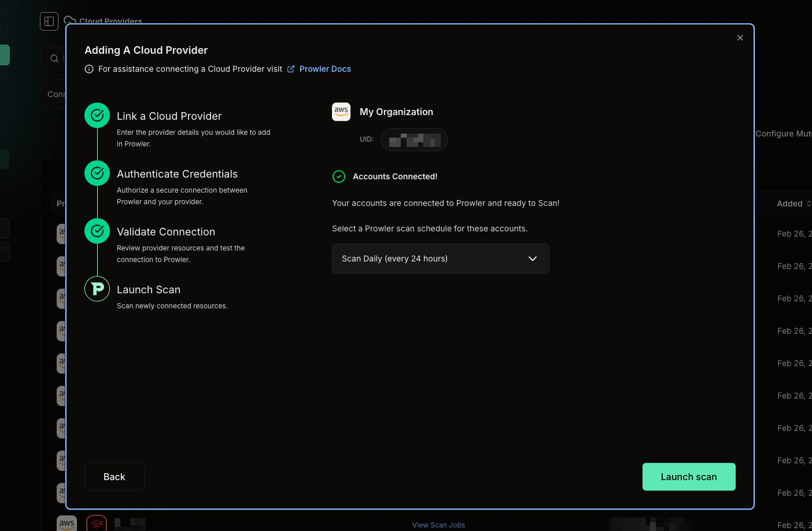
Task: Open the Prowler Docs link
Action: [325, 69]
